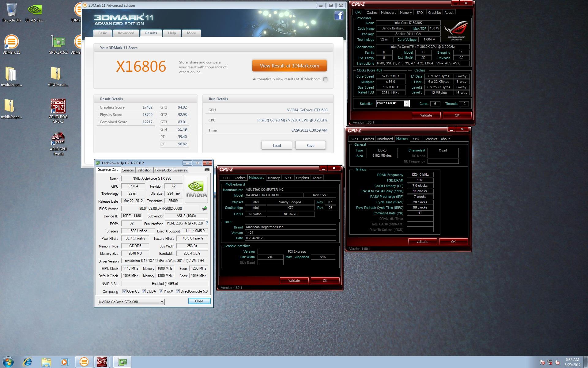The height and width of the screenshot is (368, 588).
Task: Open the More tab in 3DMark 11
Action: click(191, 33)
